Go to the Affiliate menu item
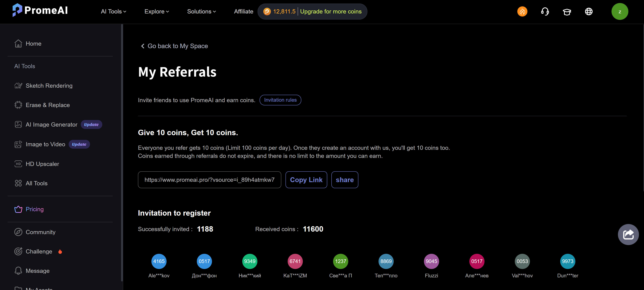This screenshot has width=644, height=290. click(x=243, y=11)
